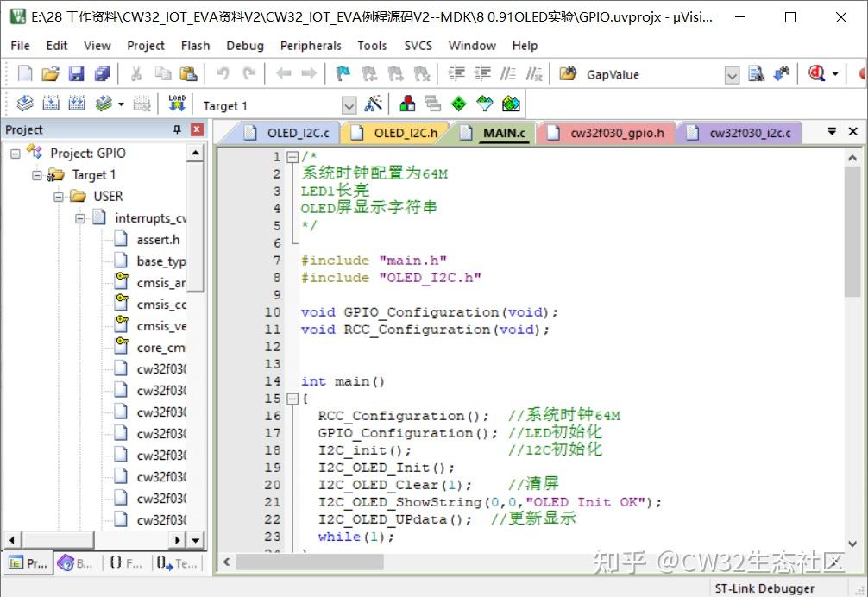Image resolution: width=868 pixels, height=597 pixels.
Task: Save current file with floppy disk icon
Action: 76,73
